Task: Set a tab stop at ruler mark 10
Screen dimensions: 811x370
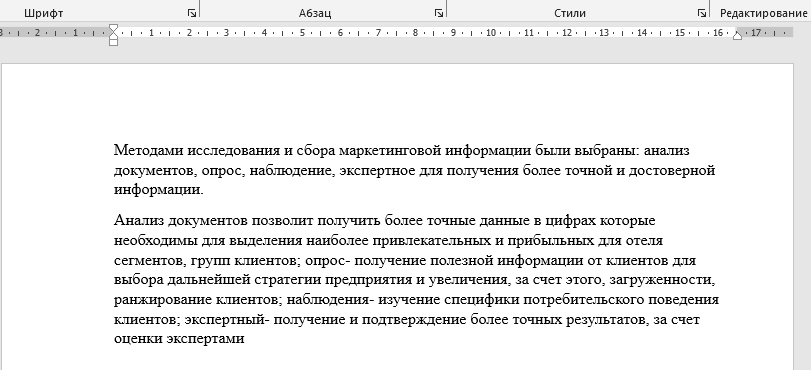Action: point(490,33)
